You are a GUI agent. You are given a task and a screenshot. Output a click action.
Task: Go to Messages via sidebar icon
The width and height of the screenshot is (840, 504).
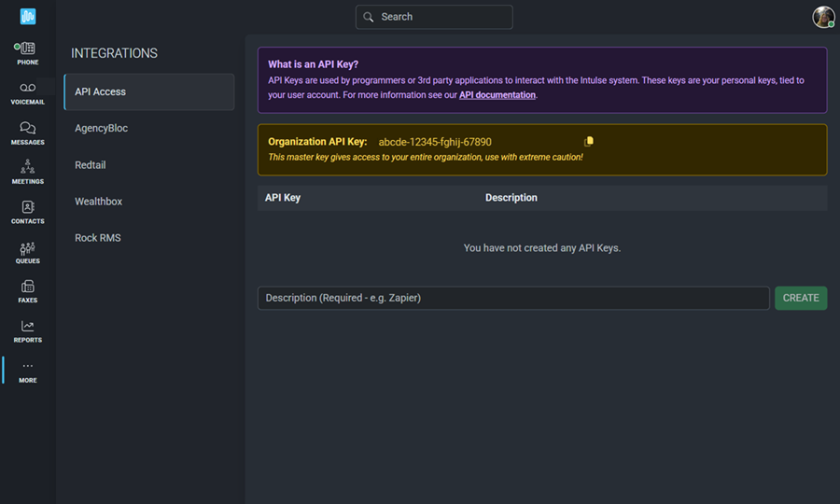(x=27, y=128)
